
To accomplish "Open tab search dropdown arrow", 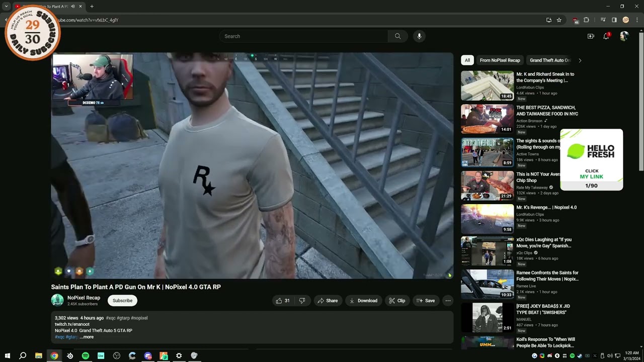I will [6, 7].
